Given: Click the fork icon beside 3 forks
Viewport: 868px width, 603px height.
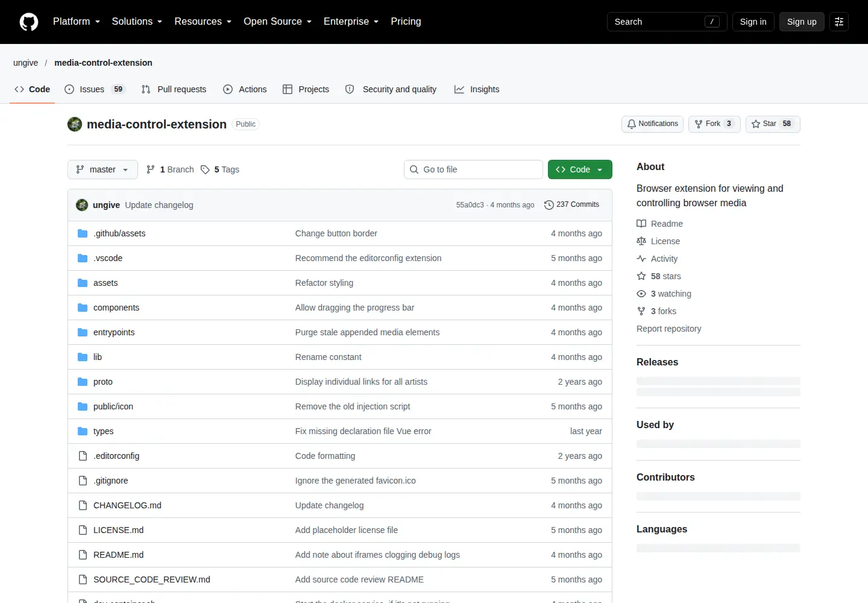Looking at the screenshot, I should (x=641, y=311).
